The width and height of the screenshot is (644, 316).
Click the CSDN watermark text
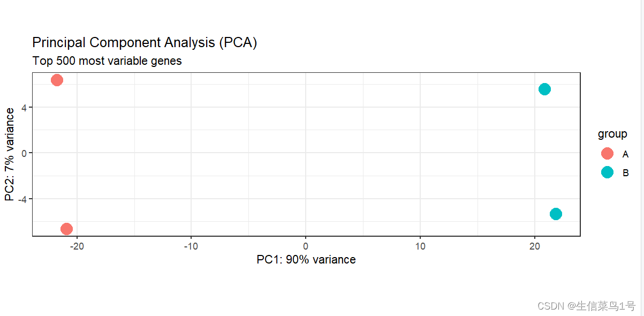click(x=586, y=306)
